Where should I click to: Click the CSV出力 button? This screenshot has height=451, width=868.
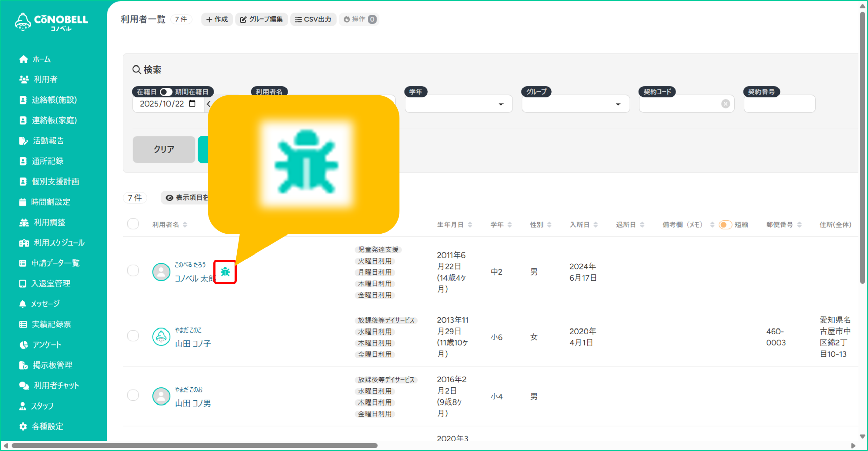(313, 19)
